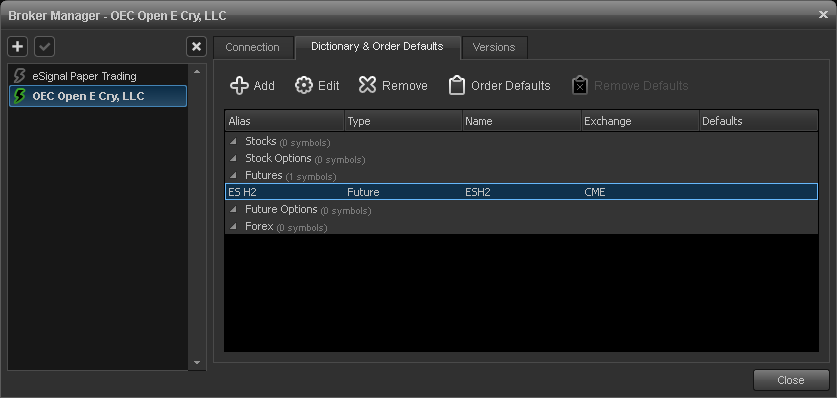Click the Edit toolbar label
This screenshot has width=837, height=399.
pos(329,86)
